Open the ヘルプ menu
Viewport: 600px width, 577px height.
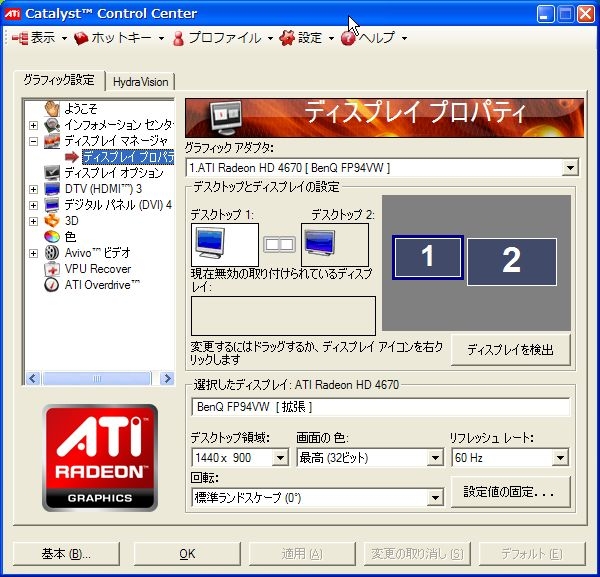pyautogui.click(x=374, y=38)
